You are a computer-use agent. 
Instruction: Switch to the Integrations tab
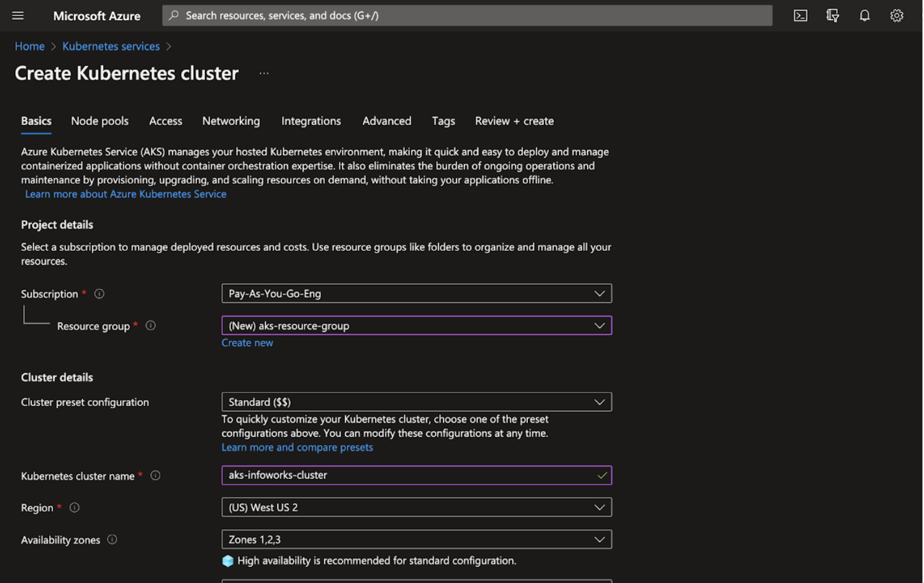pos(311,121)
